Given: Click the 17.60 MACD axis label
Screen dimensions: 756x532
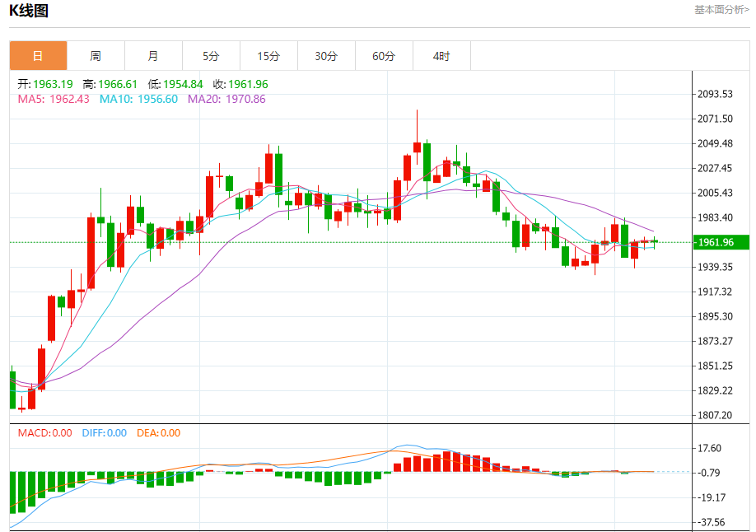Looking at the screenshot, I should [709, 448].
